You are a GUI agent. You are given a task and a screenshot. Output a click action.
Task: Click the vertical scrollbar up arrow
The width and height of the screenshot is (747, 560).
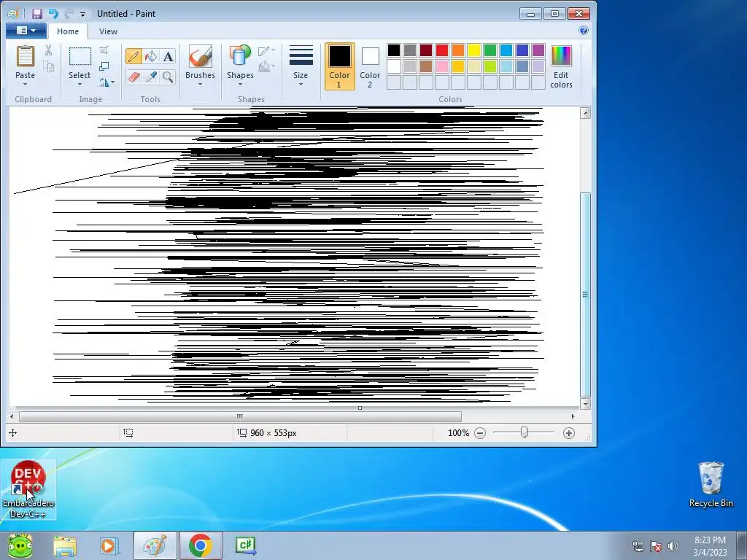coord(586,113)
